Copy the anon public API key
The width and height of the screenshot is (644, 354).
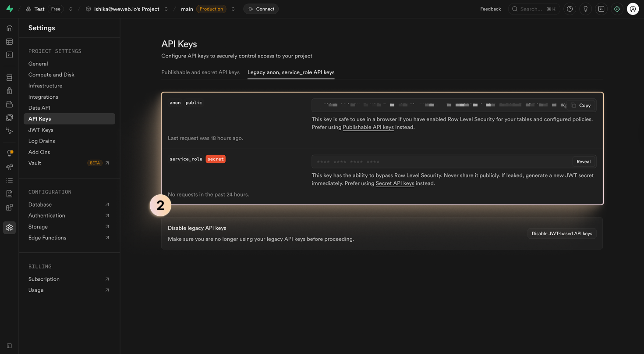click(581, 105)
